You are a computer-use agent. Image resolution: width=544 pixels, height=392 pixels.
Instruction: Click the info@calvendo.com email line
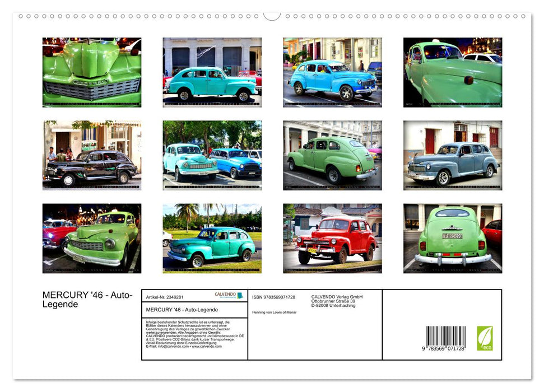pos(184,346)
